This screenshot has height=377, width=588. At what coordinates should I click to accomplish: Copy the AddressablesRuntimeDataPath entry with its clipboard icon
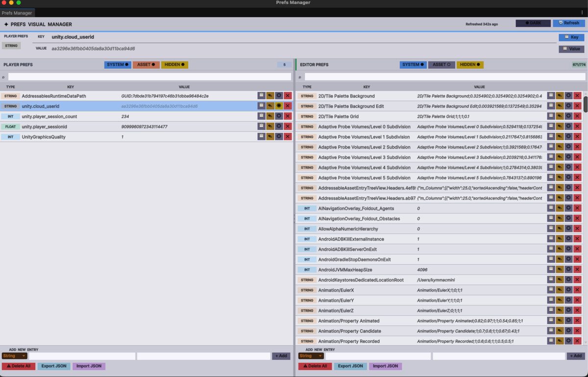[x=262, y=96]
